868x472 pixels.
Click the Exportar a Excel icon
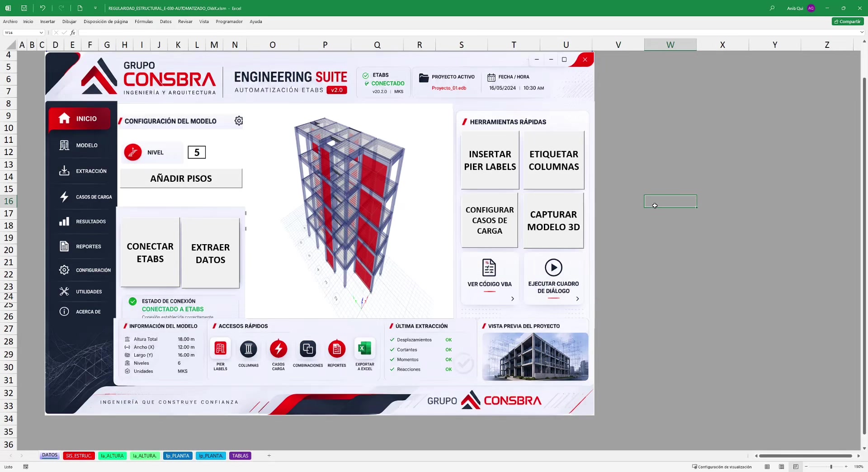pos(364,348)
